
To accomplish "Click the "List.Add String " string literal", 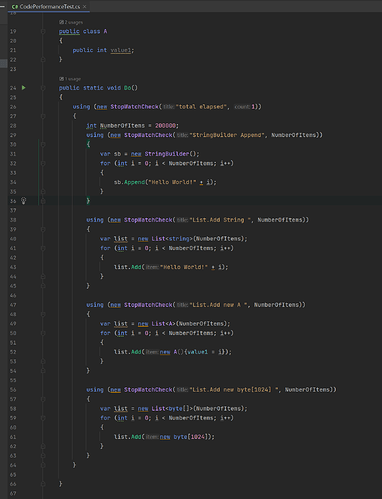I will point(221,220).
